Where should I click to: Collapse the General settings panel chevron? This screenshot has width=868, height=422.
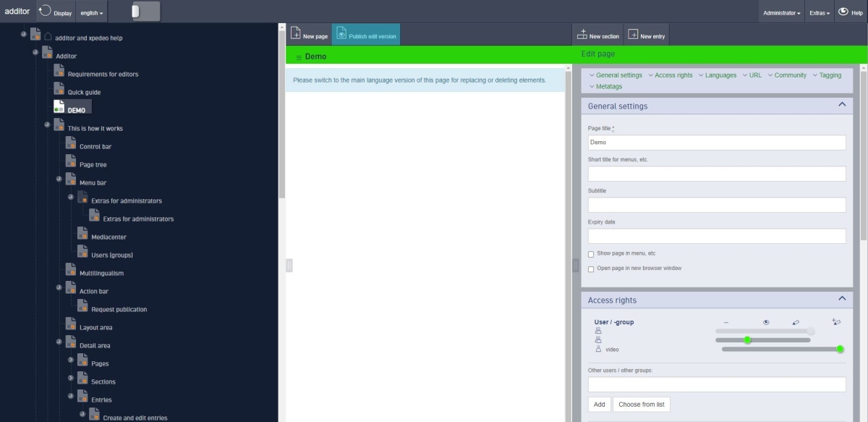pyautogui.click(x=841, y=105)
